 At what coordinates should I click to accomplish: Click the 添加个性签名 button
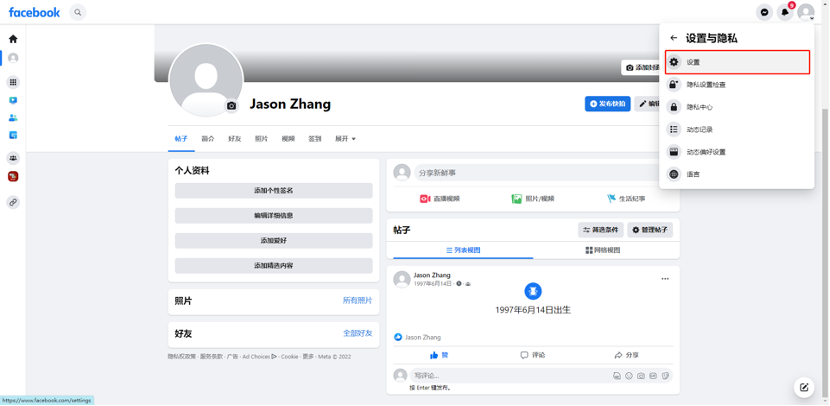pyautogui.click(x=273, y=190)
